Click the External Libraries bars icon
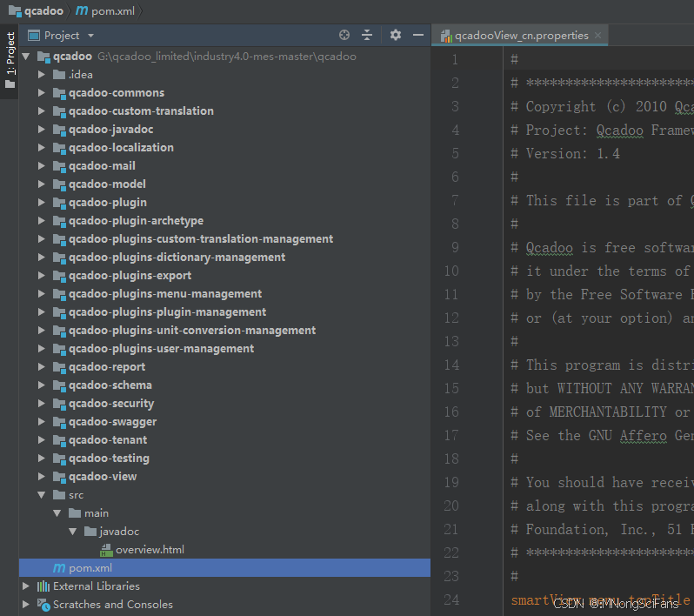This screenshot has width=694, height=616. coord(43,586)
